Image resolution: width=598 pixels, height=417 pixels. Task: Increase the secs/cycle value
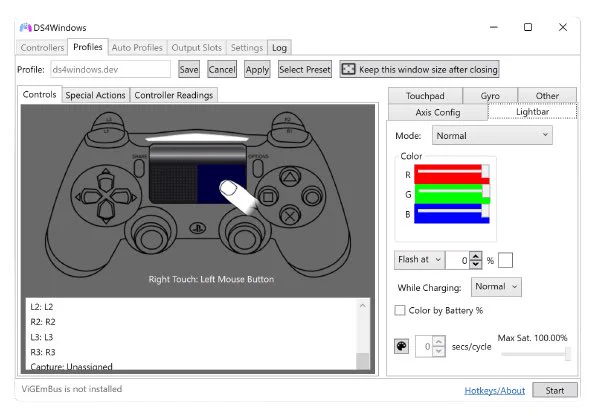439,341
